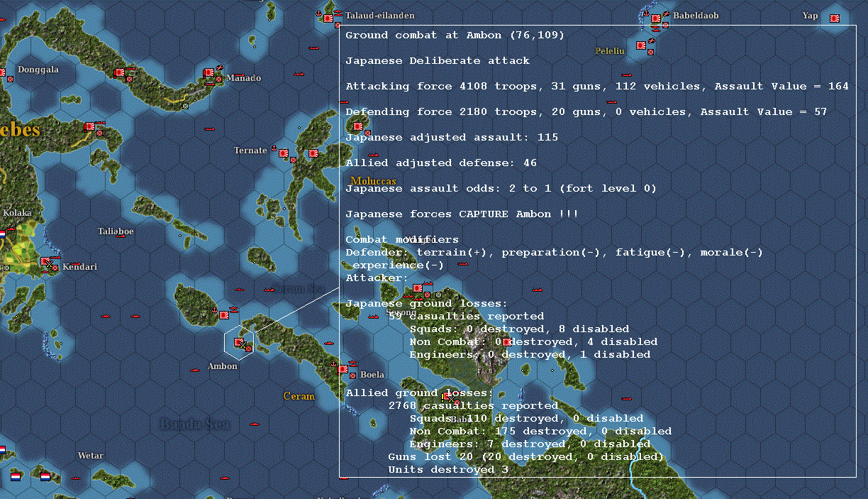Click the Peleliu label

point(610,51)
